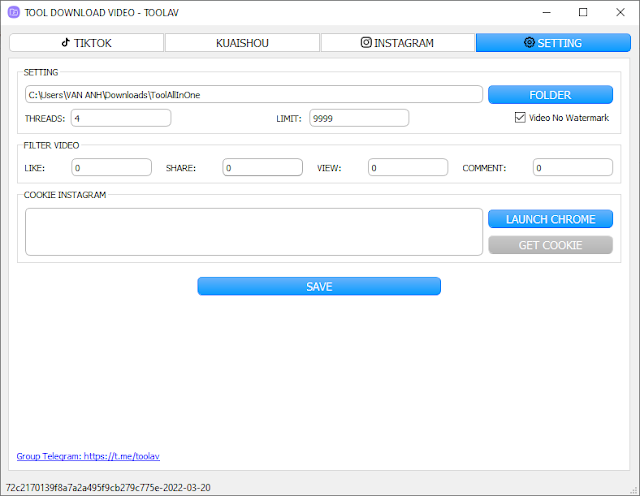Screen dimensions: 640x496
Task: Toggle Video No Watermark checkbox
Action: click(x=520, y=118)
